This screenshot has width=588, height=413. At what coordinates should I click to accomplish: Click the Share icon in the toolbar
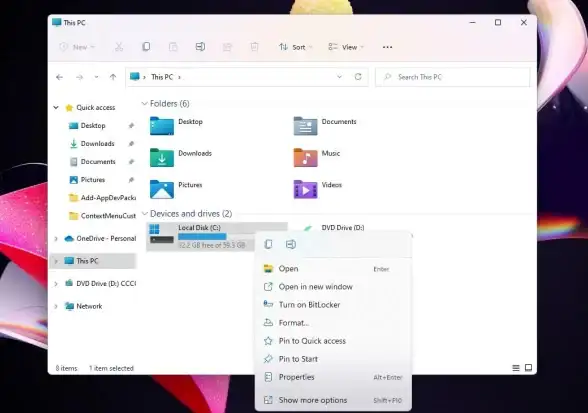pos(227,47)
